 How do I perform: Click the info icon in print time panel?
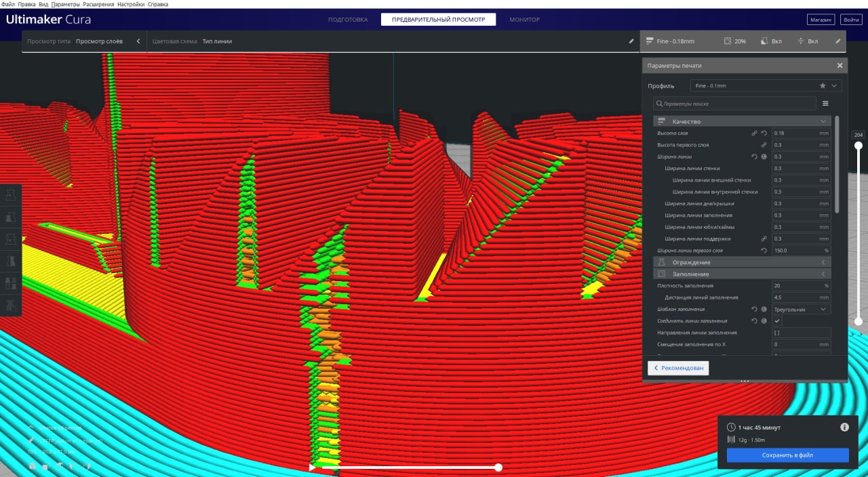tap(844, 428)
